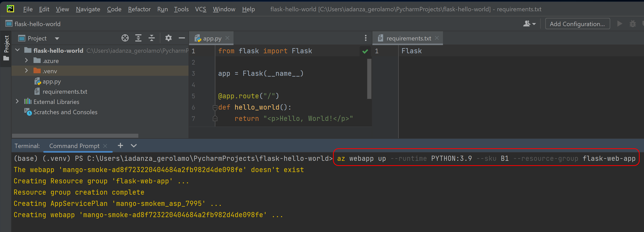Switch to the requirements.txt editor tab
Image resolution: width=644 pixels, height=232 pixels.
(408, 38)
